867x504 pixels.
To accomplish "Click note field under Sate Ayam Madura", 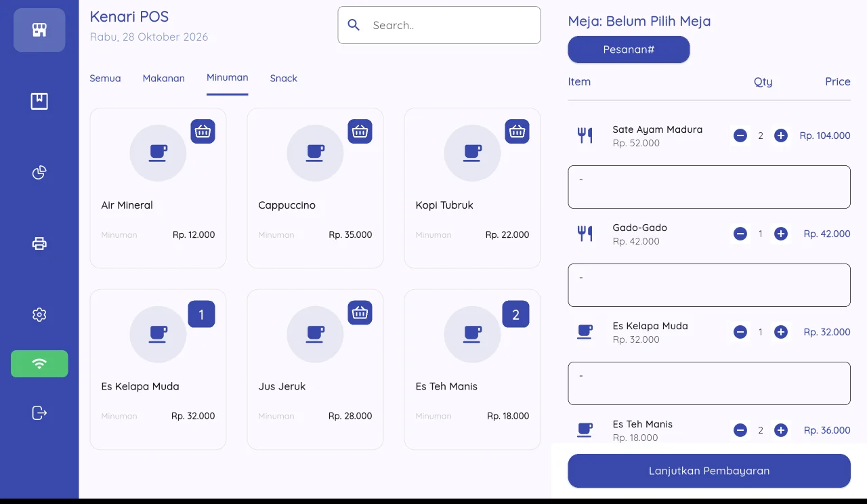I will tap(709, 187).
